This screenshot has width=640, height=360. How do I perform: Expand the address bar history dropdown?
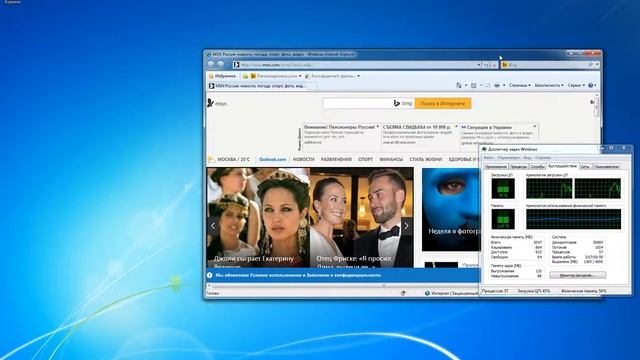pyautogui.click(x=479, y=65)
